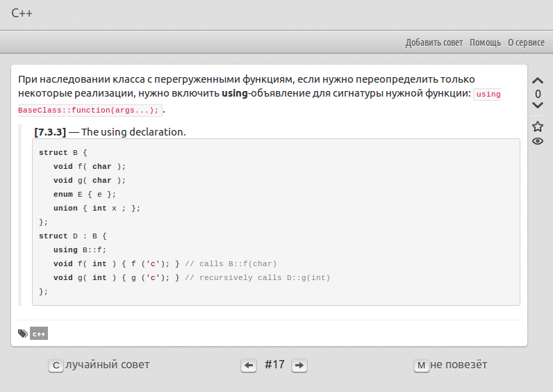Downvote the tip with the down chevron
553x392 pixels.
point(537,106)
